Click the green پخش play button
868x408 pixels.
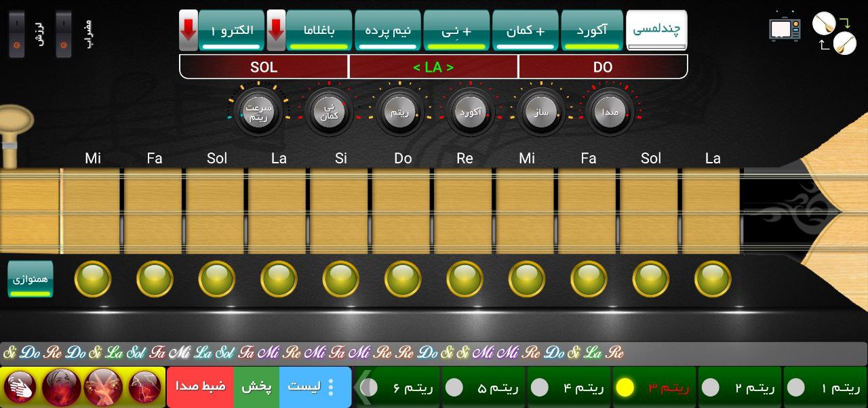[256, 387]
